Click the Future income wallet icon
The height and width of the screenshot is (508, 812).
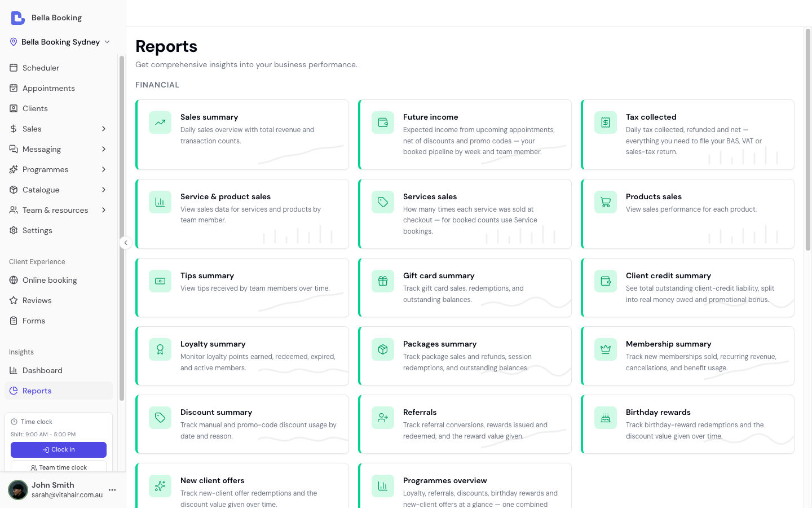pos(383,122)
